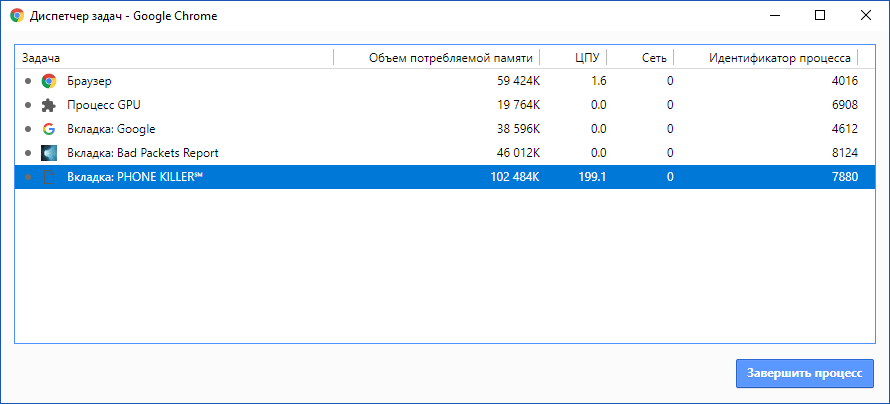Viewport: 890px width, 404px height.
Task: Click the Bad Packets Report favicon
Action: pyautogui.click(x=49, y=153)
